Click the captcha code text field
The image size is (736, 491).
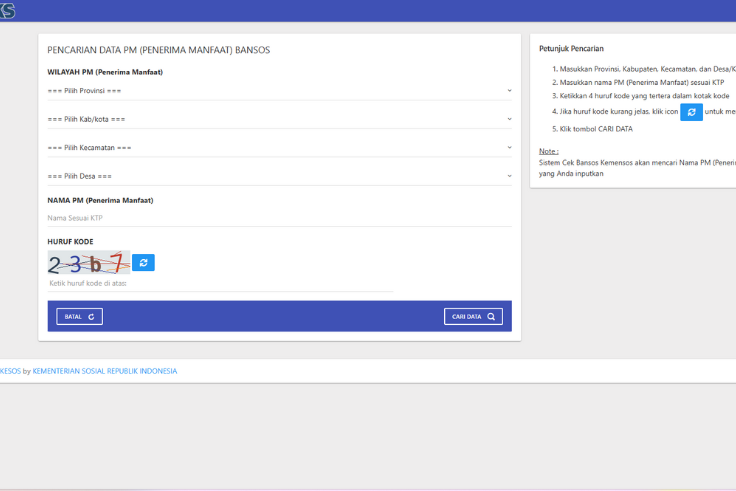click(220, 284)
